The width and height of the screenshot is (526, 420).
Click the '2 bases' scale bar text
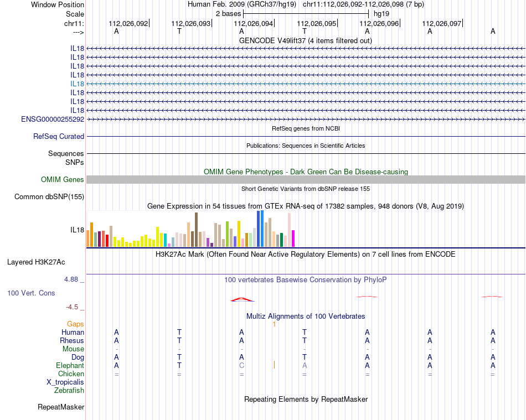tap(228, 14)
